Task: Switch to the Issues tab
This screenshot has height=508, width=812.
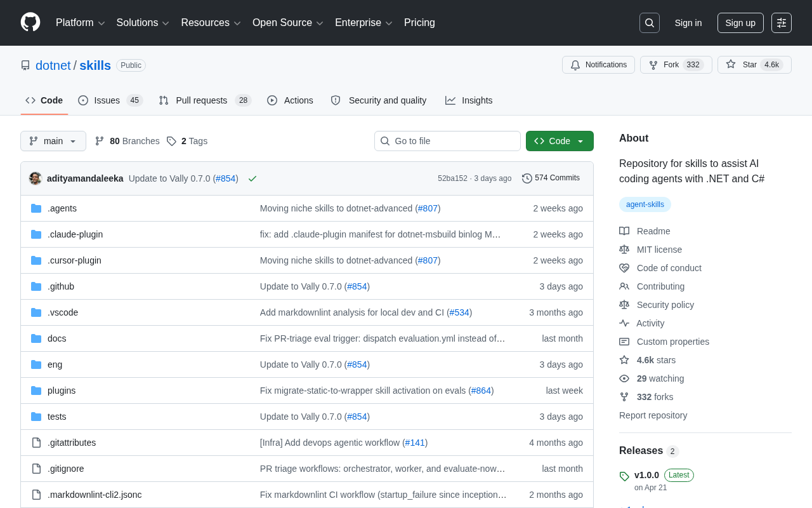Action: point(110,100)
